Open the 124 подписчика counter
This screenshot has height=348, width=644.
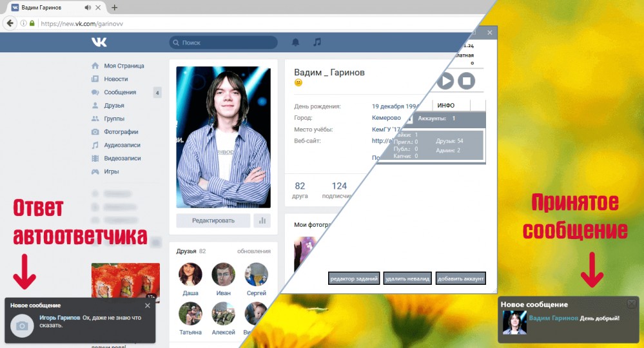(x=338, y=190)
